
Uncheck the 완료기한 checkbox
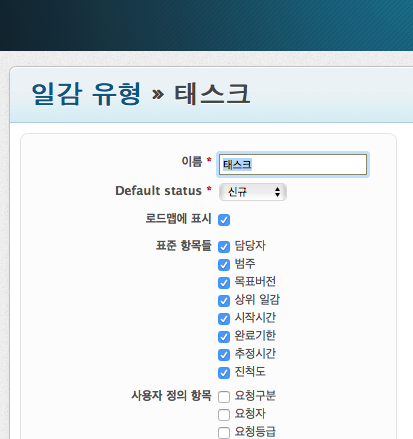point(224,337)
